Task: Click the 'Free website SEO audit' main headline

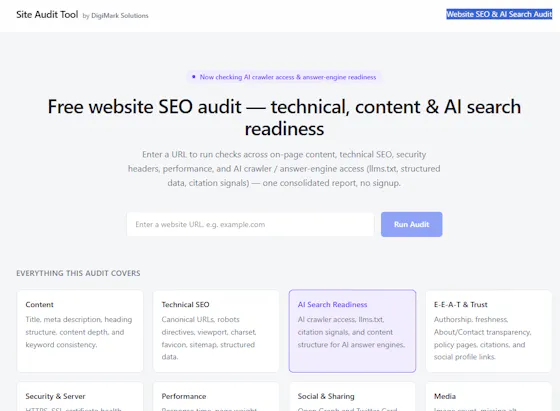Action: coord(284,117)
